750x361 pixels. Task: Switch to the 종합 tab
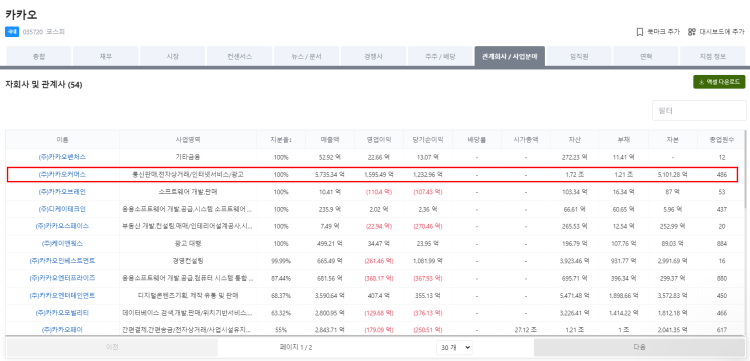pyautogui.click(x=38, y=56)
